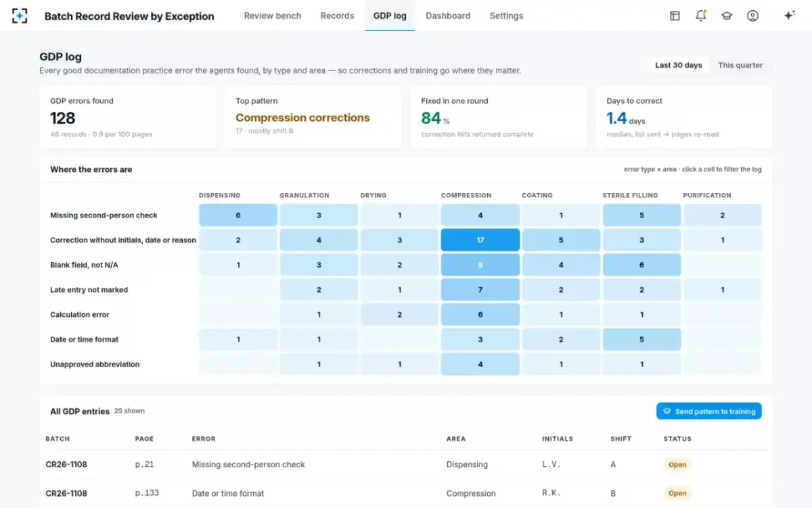The height and width of the screenshot is (508, 812).
Task: Open the training graduation cap icon
Action: [x=727, y=16]
